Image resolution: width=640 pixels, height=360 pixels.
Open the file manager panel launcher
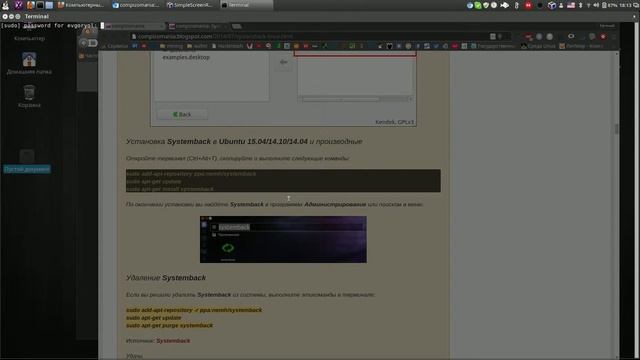tap(49, 5)
